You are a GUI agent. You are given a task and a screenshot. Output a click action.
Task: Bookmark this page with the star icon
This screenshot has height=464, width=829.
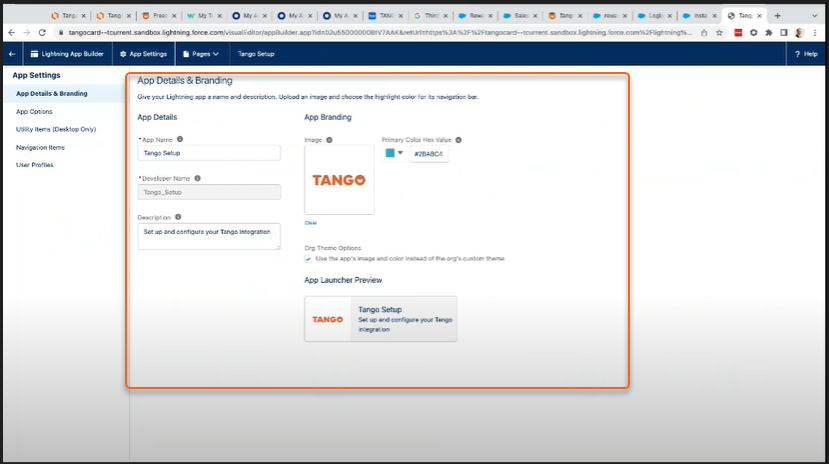point(719,33)
